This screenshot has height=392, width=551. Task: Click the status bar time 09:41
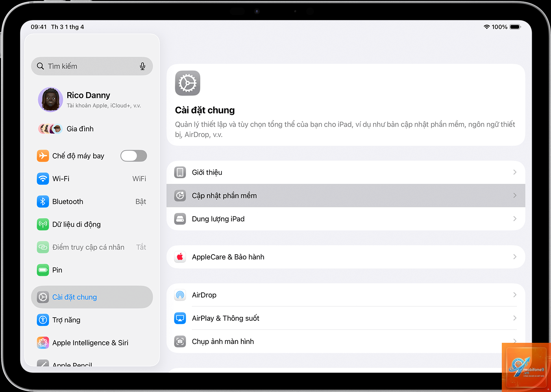coord(39,27)
